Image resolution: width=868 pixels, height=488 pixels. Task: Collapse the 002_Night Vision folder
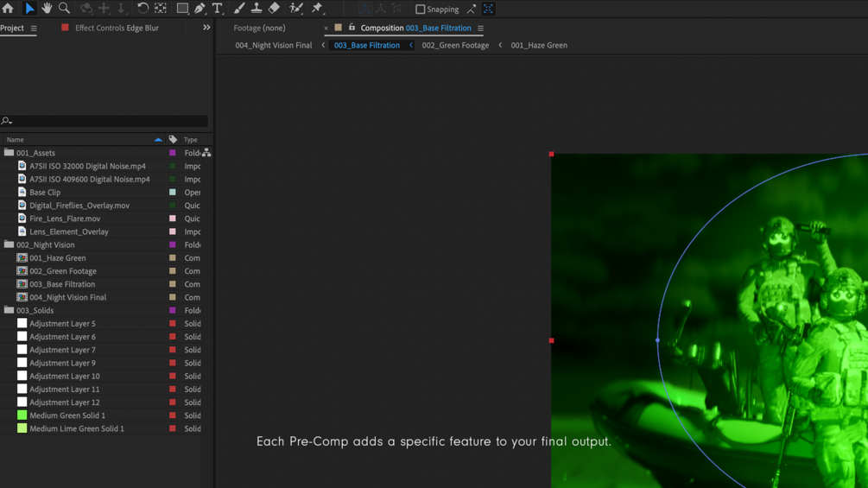click(x=9, y=244)
